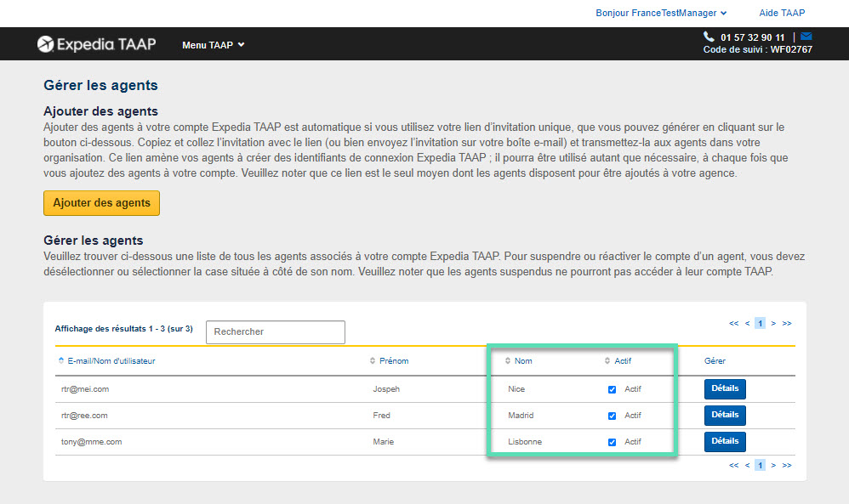Click the E-mail/Nom d'utilisateur column header
Viewport: 849px width, 504px height.
tap(111, 360)
